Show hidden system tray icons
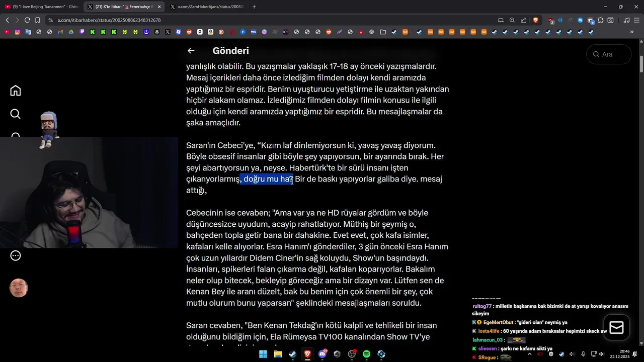The width and height of the screenshot is (644, 362). coord(529,354)
